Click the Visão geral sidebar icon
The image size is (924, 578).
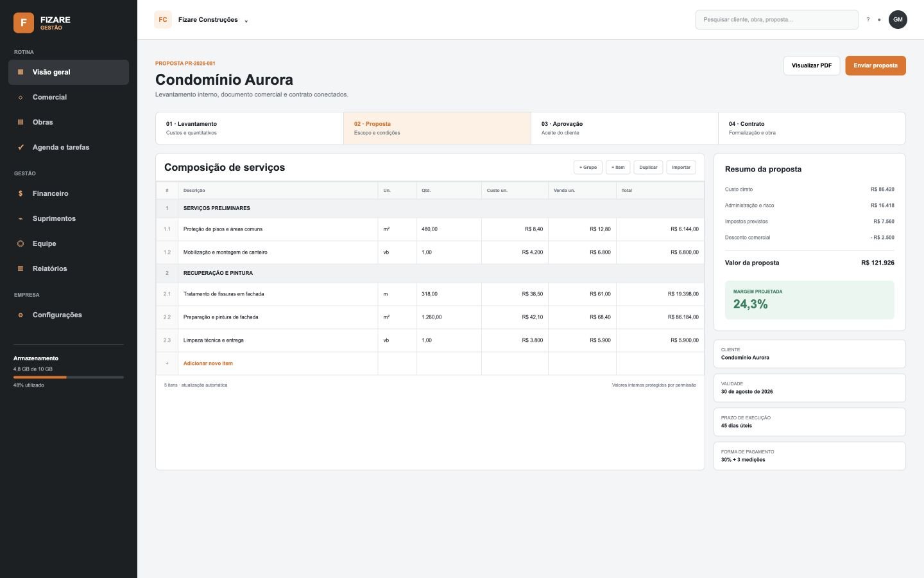(x=21, y=72)
